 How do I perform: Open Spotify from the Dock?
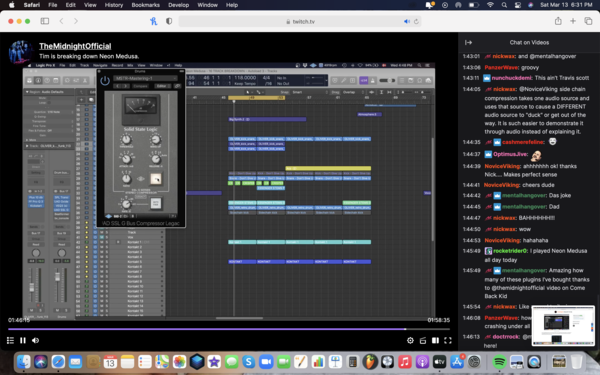[x=499, y=362]
